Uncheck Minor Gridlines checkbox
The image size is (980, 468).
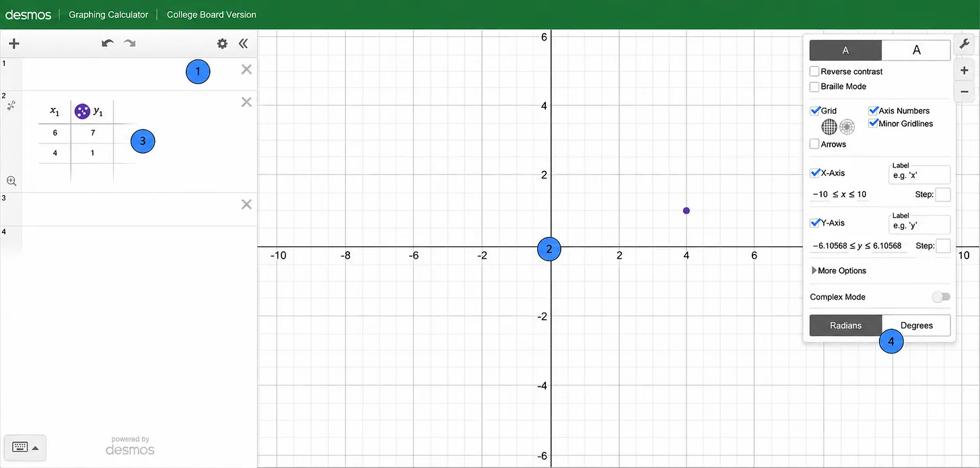click(x=873, y=123)
